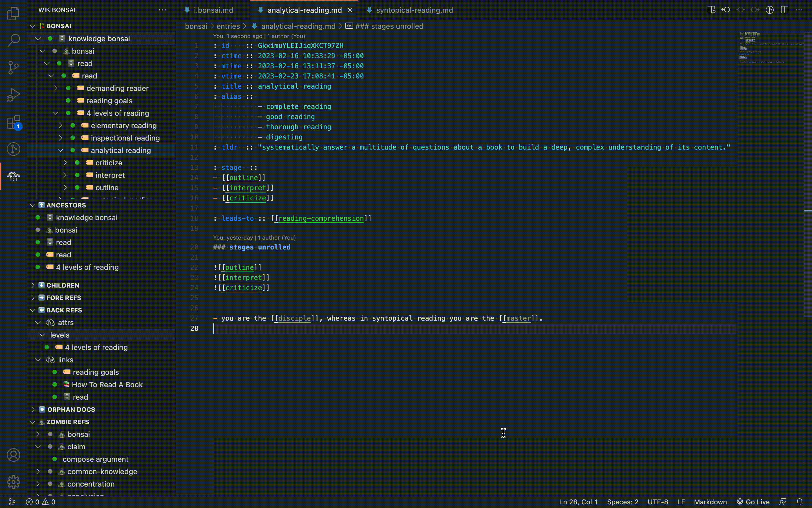This screenshot has height=508, width=812.
Task: Open the Manage gear icon
Action: pos(14,482)
